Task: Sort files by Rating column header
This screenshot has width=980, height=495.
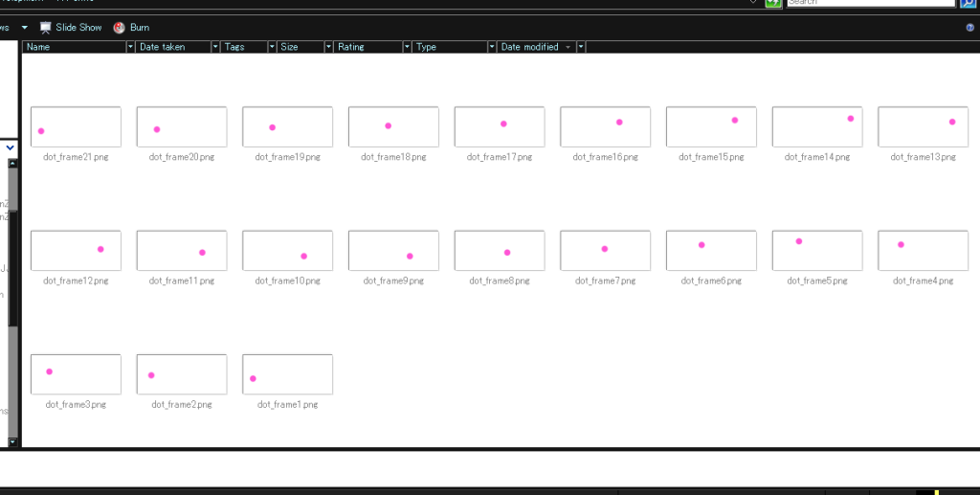Action: [367, 47]
